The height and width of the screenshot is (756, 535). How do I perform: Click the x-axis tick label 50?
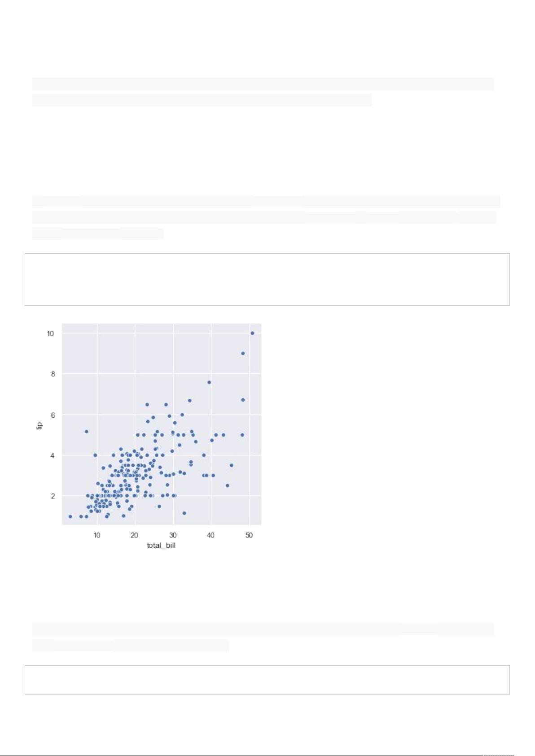(x=249, y=535)
